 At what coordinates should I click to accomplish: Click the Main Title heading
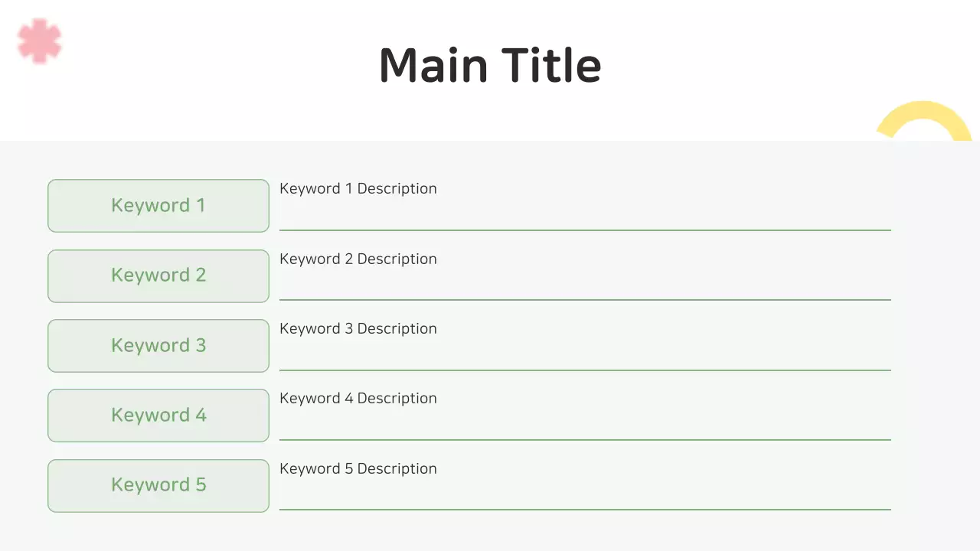[x=490, y=65]
